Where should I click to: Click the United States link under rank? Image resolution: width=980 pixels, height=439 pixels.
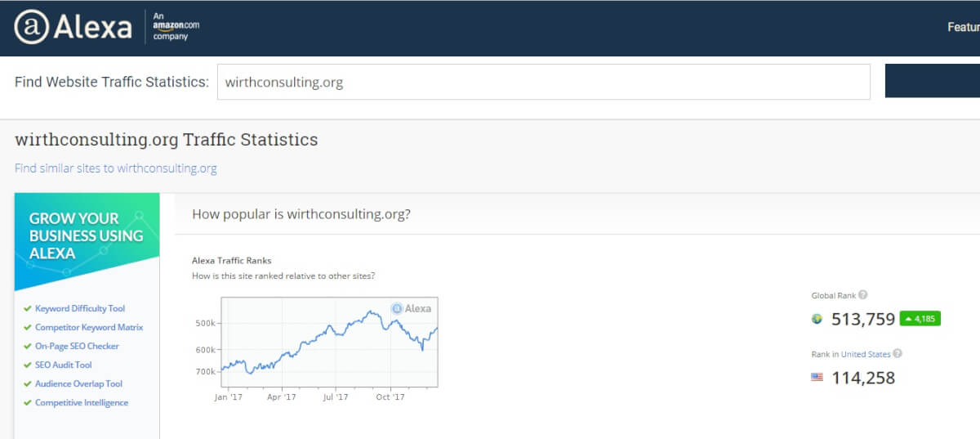pos(866,354)
